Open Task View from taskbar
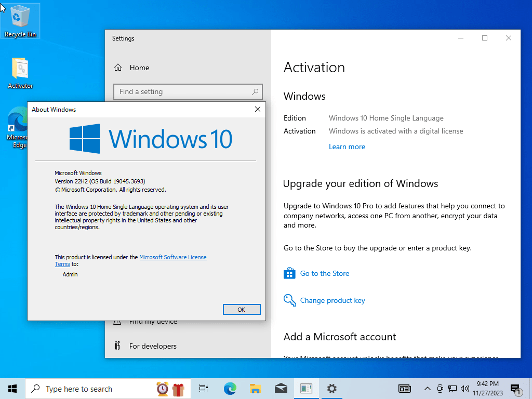Viewport: 532px width, 399px height. pos(204,389)
